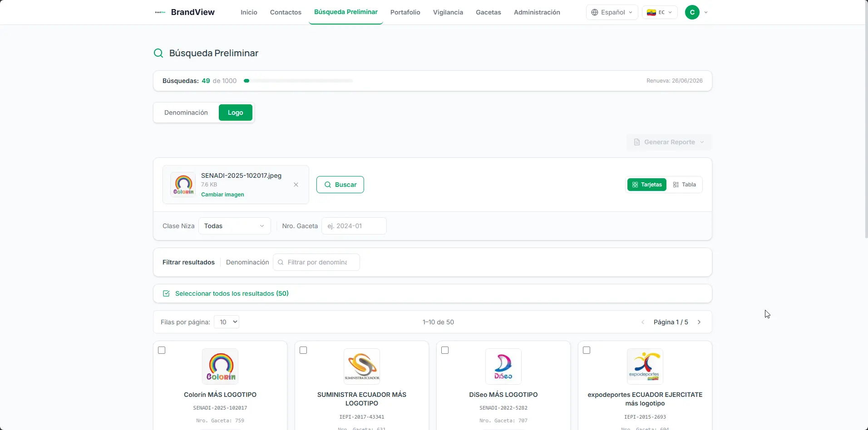The height and width of the screenshot is (430, 868).
Task: Click the BrandView brand name
Action: [193, 12]
